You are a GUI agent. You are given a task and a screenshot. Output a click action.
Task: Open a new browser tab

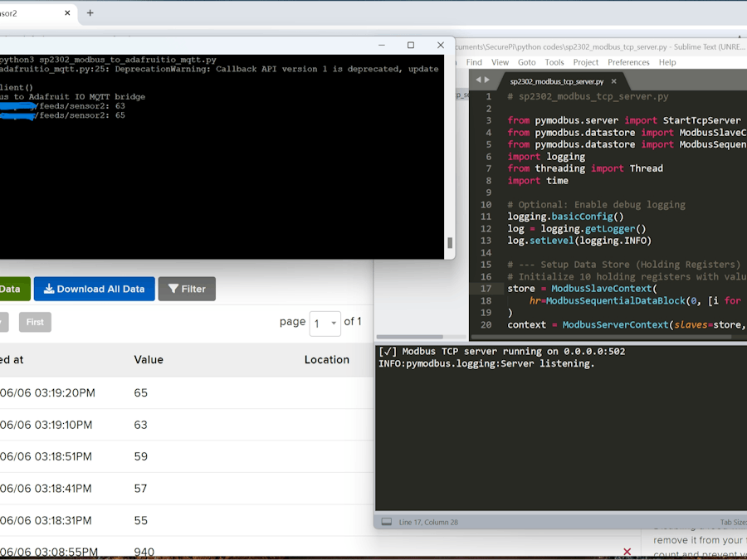[90, 13]
